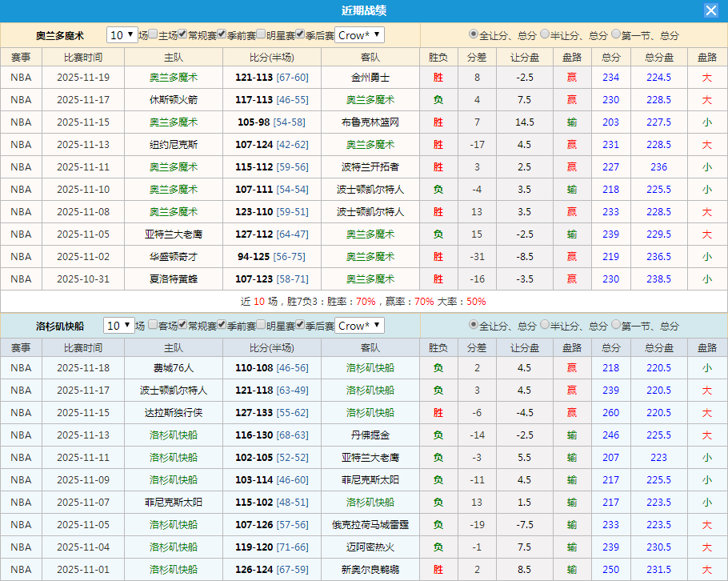Image resolution: width=728 pixels, height=581 pixels.
Task: Close the 近期战绩 popup window
Action: 713,10
